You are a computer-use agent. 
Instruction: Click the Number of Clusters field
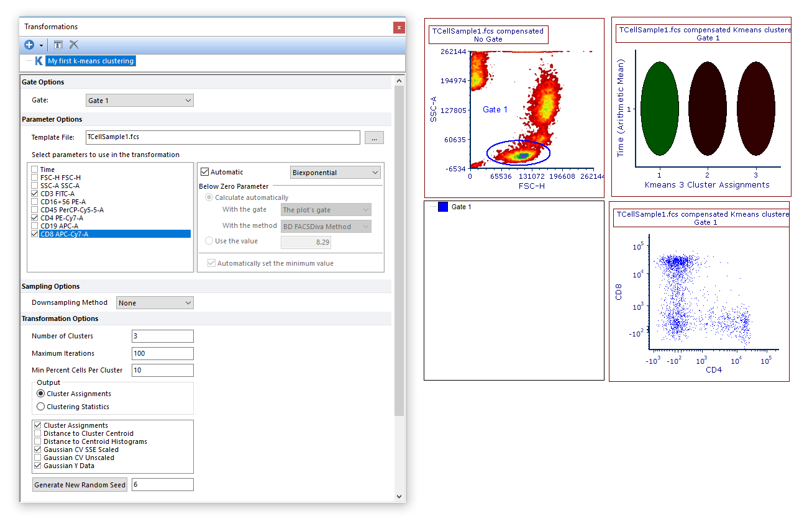(162, 336)
